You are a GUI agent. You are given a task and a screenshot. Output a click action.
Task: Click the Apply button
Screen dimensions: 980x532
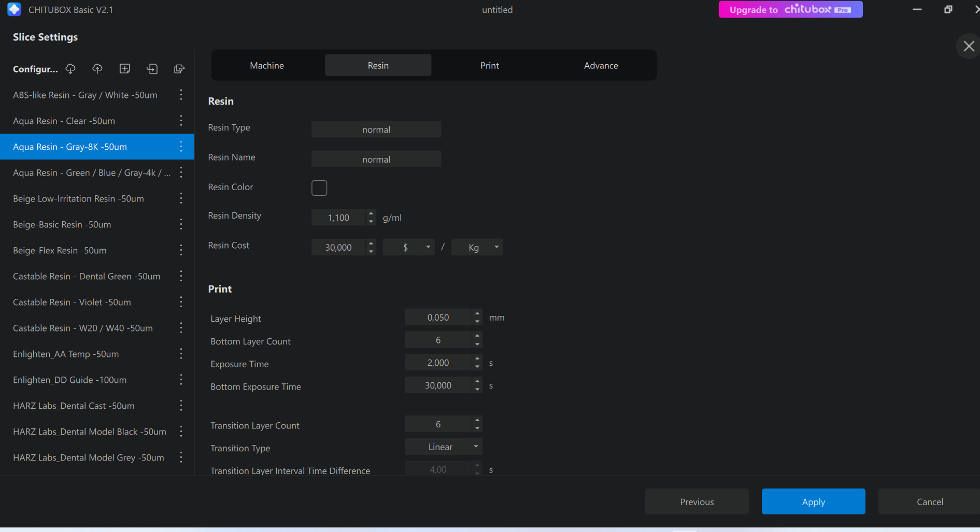[814, 501]
